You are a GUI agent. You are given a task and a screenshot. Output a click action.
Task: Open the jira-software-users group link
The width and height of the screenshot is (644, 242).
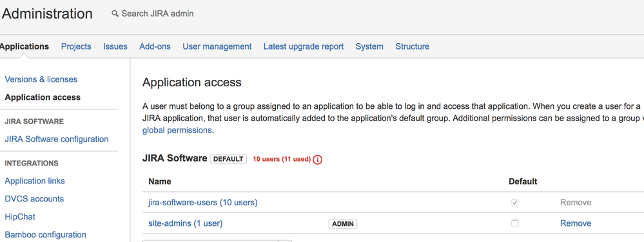203,202
